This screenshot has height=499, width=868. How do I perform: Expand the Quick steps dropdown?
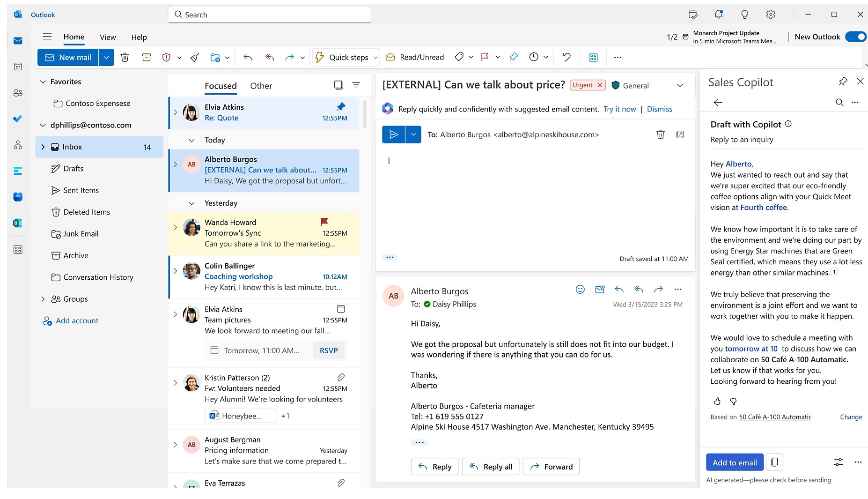click(375, 57)
